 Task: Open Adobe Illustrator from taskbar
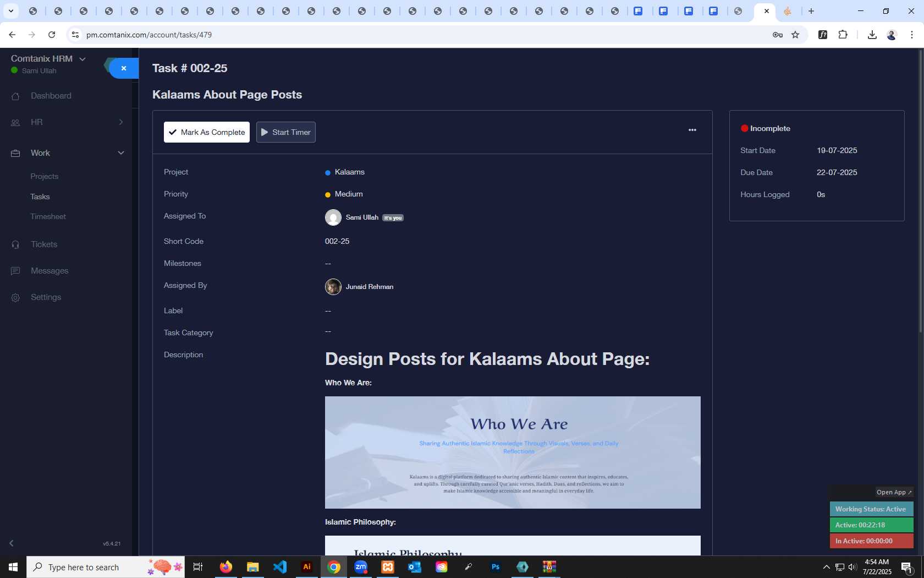coord(307,567)
